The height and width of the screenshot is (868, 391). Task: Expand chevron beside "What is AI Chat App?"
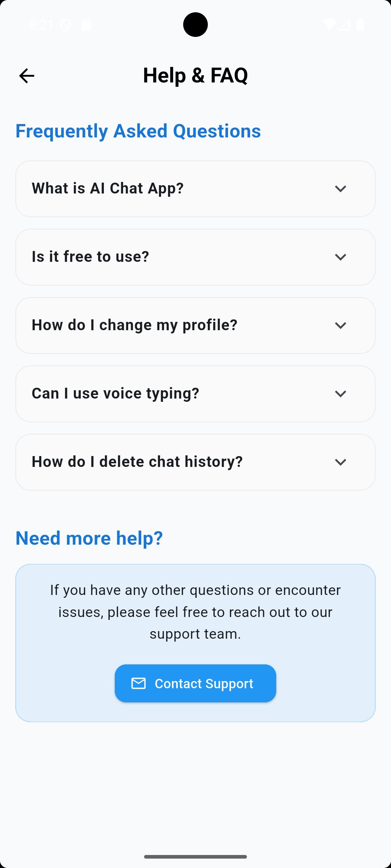[340, 189]
